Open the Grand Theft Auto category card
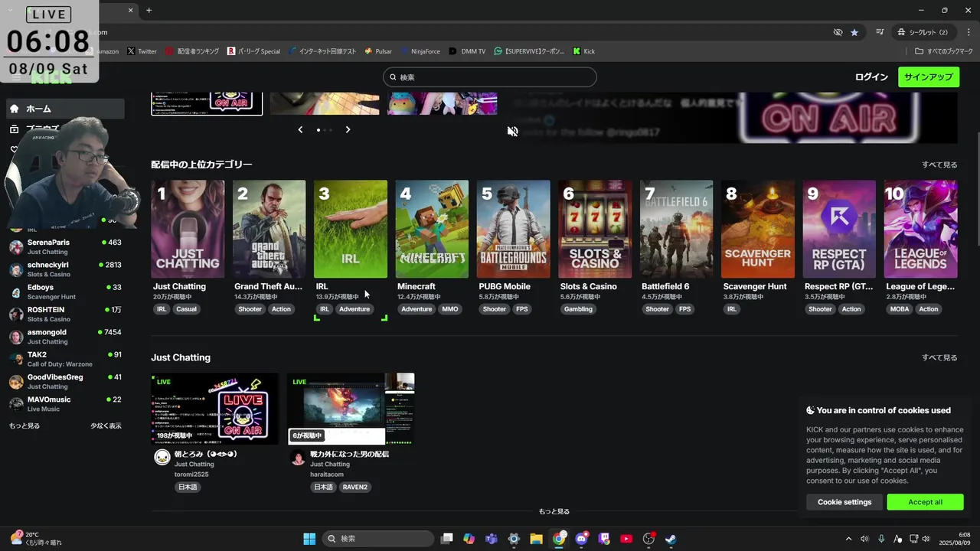This screenshot has width=980, height=551. (269, 230)
